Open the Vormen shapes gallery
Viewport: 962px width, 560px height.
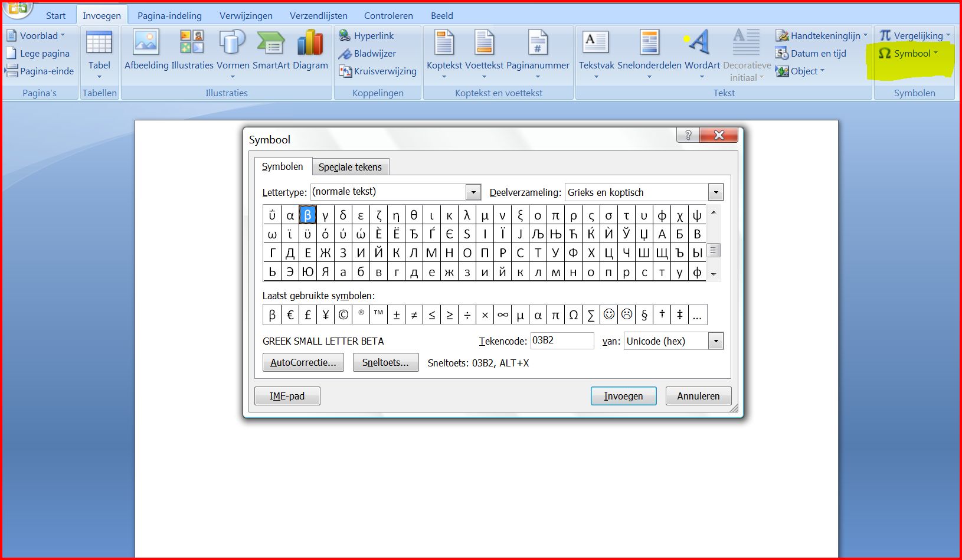click(233, 54)
